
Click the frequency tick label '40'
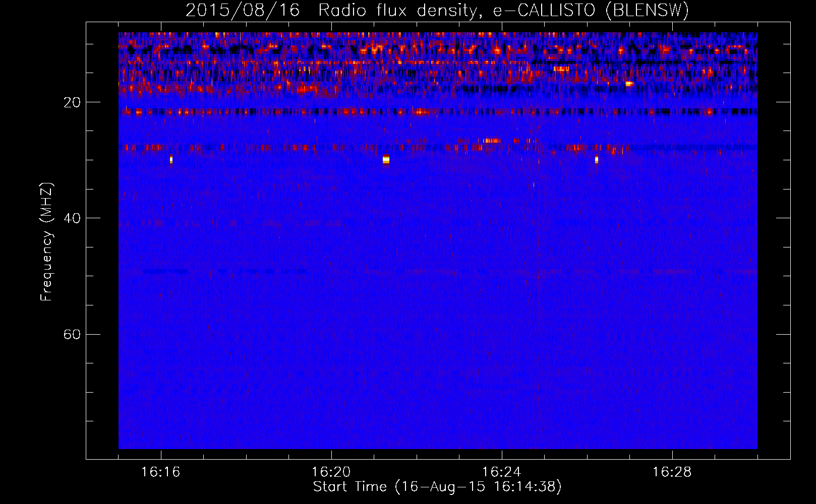(x=72, y=218)
